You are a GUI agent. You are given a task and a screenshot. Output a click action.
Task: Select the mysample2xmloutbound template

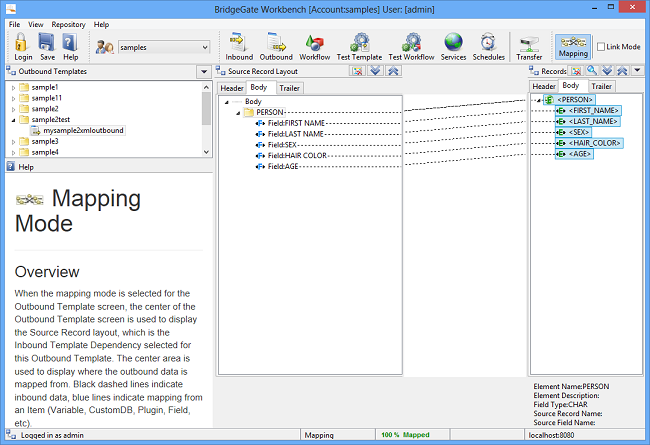click(x=78, y=131)
